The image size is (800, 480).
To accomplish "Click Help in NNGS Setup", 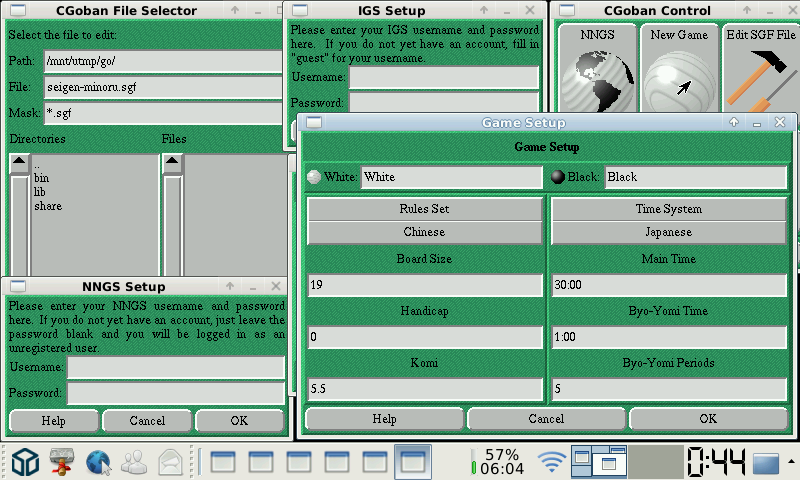I will [x=54, y=421].
